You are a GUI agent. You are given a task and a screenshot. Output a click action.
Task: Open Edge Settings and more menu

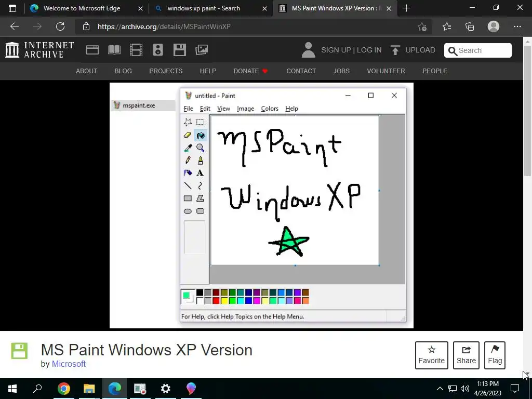click(x=517, y=26)
